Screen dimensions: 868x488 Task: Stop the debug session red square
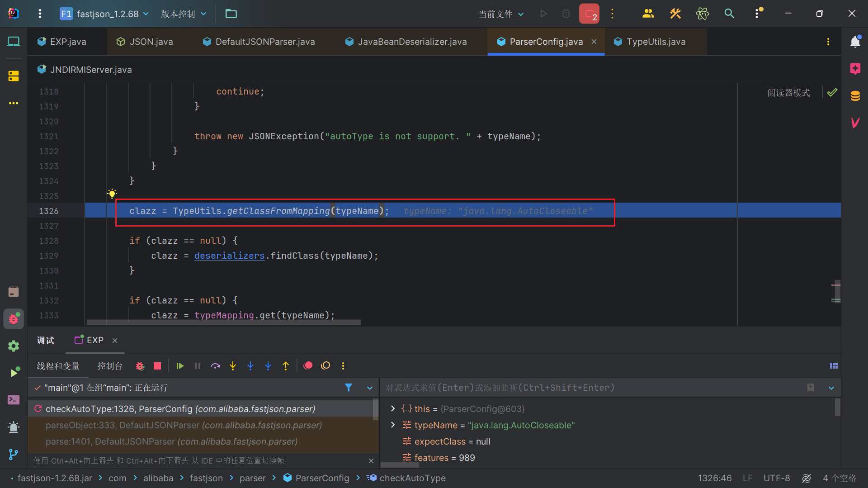[157, 366]
